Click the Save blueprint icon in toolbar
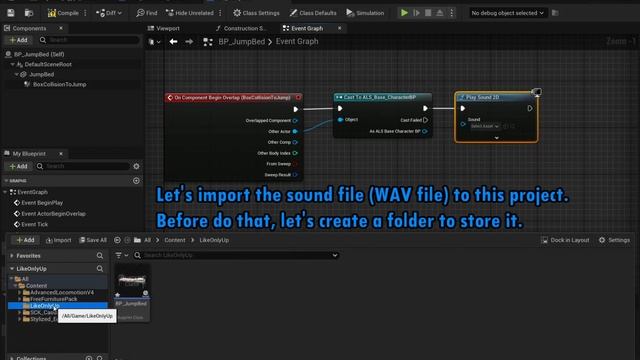Image resolution: width=640 pixels, height=360 pixels. coord(11,13)
